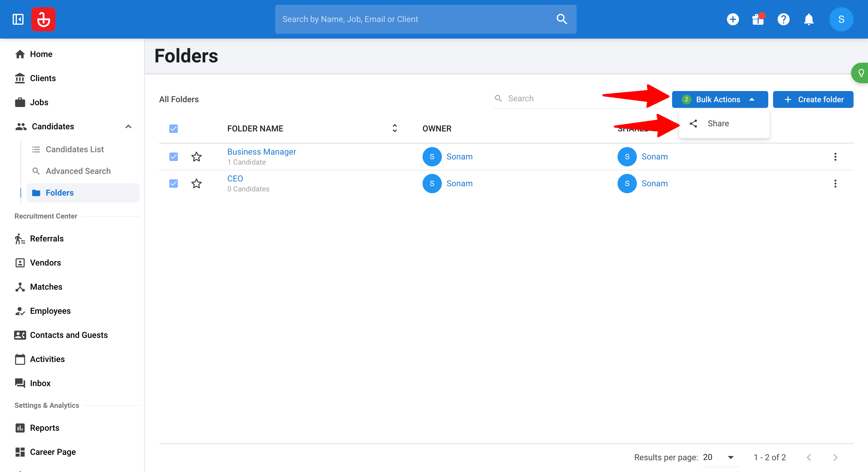Click shared-with Sonam link in Business Manager row
Image resolution: width=868 pixels, height=472 pixels.
[x=654, y=157]
